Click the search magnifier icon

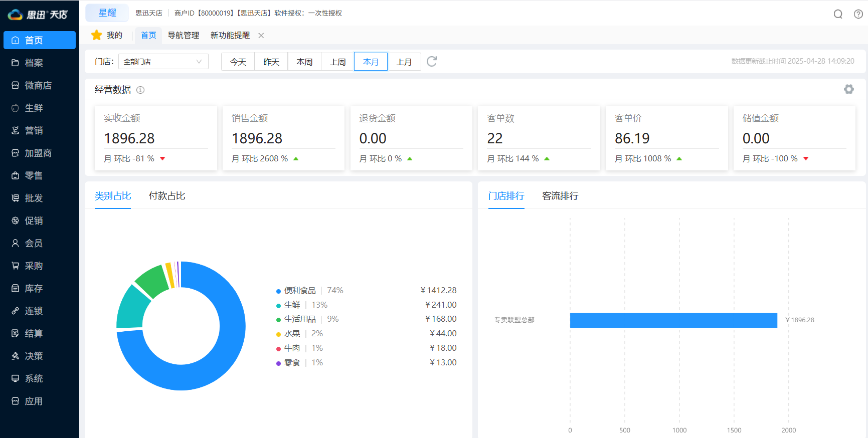pos(837,14)
